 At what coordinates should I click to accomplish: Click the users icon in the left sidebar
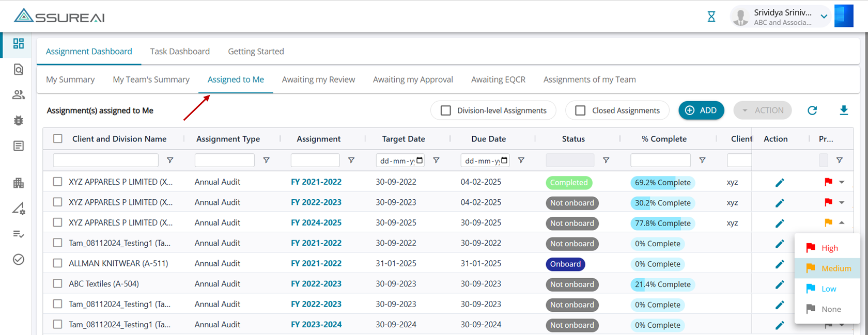[19, 94]
